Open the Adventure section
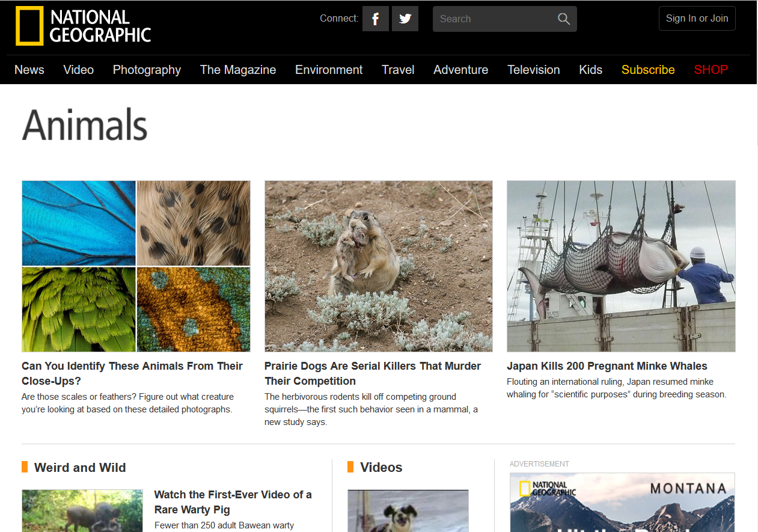 (x=461, y=70)
